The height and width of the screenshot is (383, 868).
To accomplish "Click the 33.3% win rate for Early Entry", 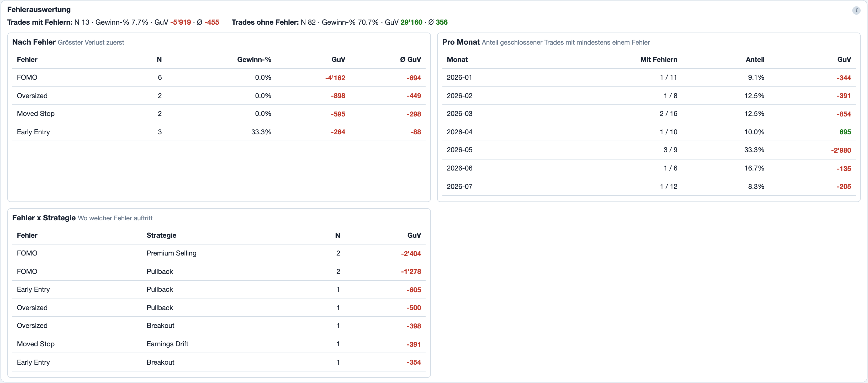I will (261, 132).
